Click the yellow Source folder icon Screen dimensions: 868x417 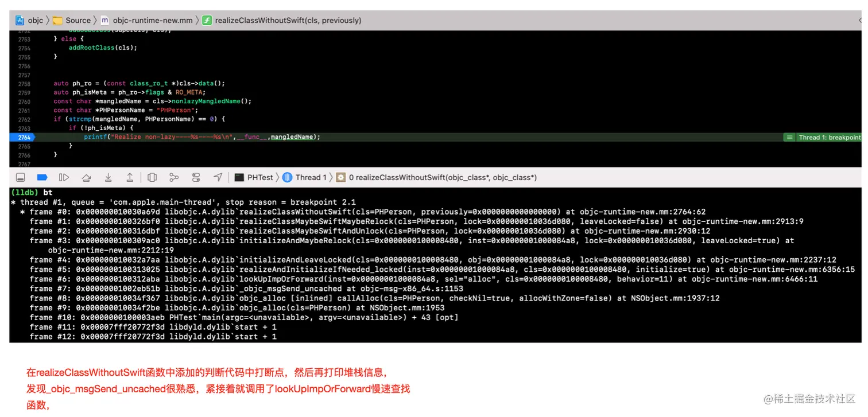pos(57,20)
